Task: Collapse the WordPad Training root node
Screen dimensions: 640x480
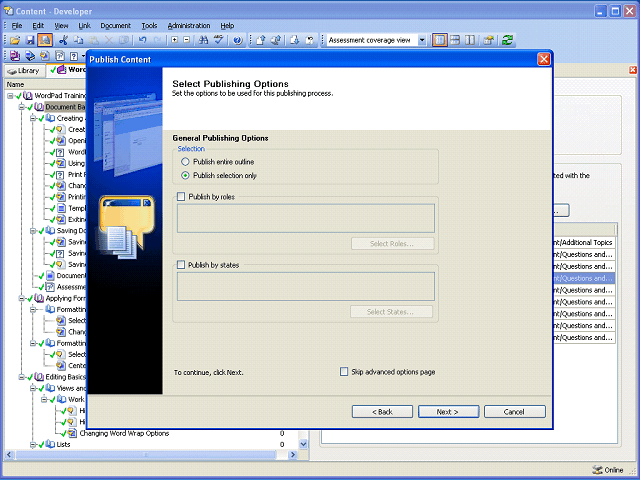Action: tap(10, 96)
